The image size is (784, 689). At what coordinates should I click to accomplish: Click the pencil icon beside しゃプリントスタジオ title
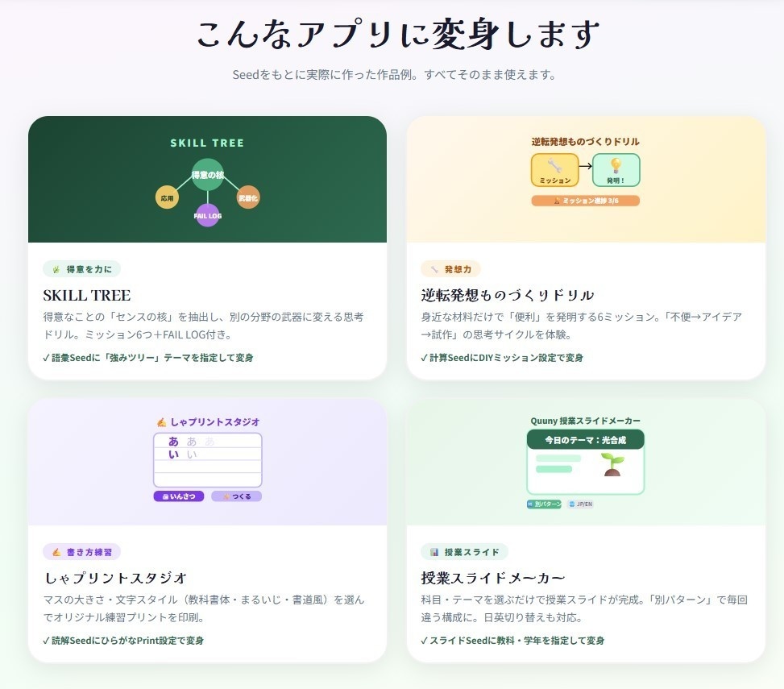(x=161, y=421)
